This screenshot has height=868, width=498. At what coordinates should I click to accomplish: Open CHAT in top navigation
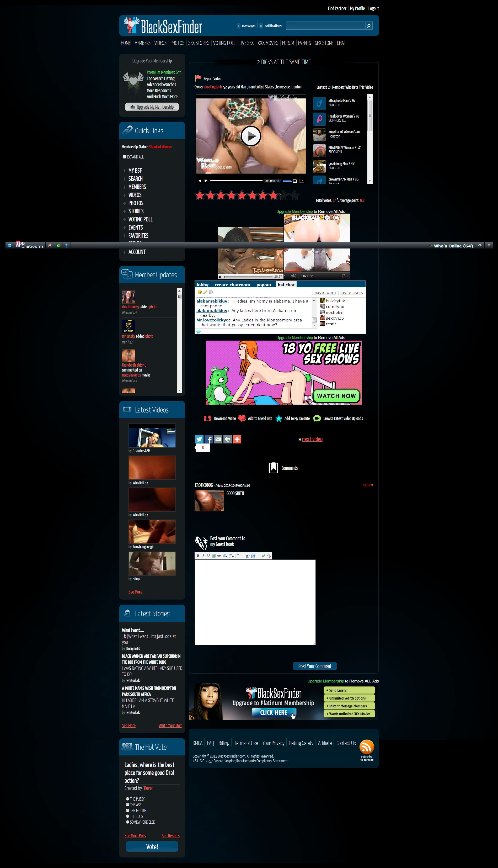[x=341, y=43]
